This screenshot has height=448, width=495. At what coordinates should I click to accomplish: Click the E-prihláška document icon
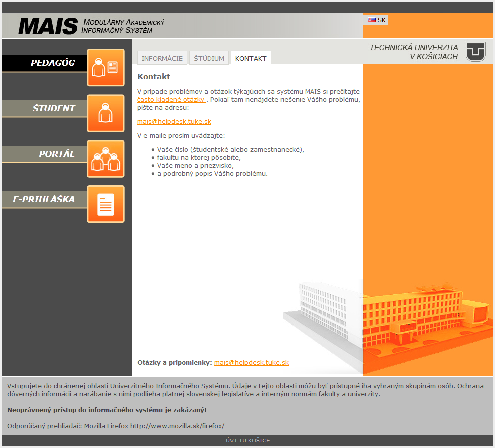[x=106, y=204]
